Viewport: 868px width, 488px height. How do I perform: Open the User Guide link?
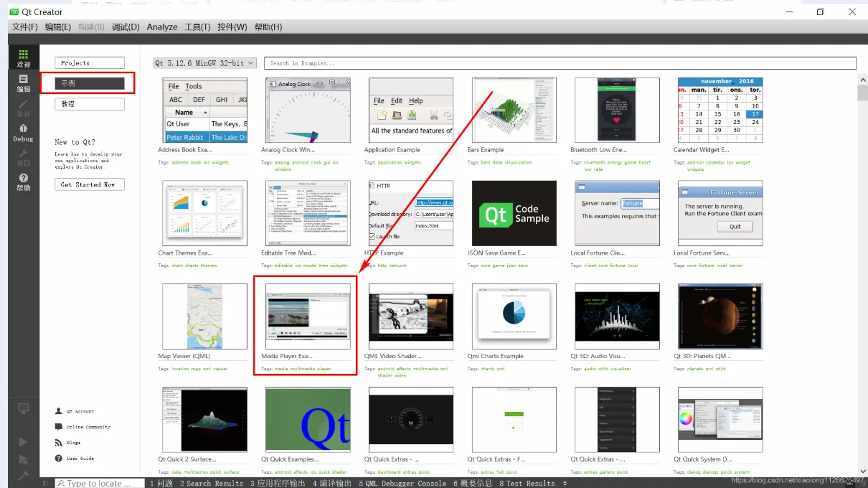80,458
